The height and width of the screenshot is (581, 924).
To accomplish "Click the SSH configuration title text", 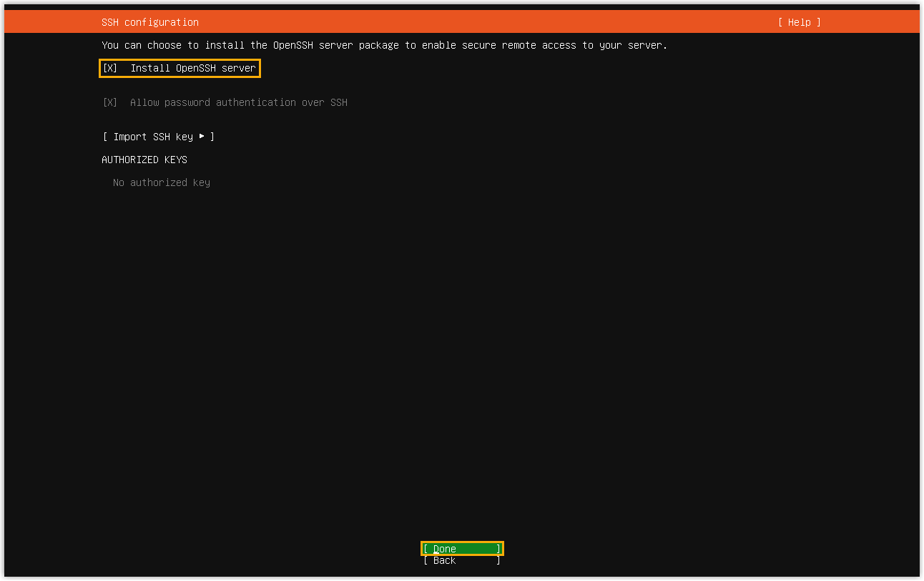I will coord(150,22).
